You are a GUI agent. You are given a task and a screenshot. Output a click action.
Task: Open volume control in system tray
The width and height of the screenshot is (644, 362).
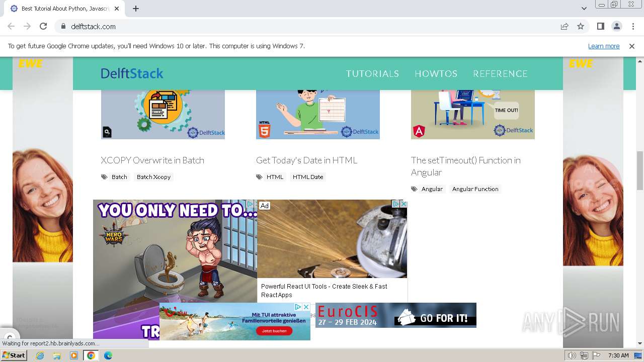(x=572, y=355)
